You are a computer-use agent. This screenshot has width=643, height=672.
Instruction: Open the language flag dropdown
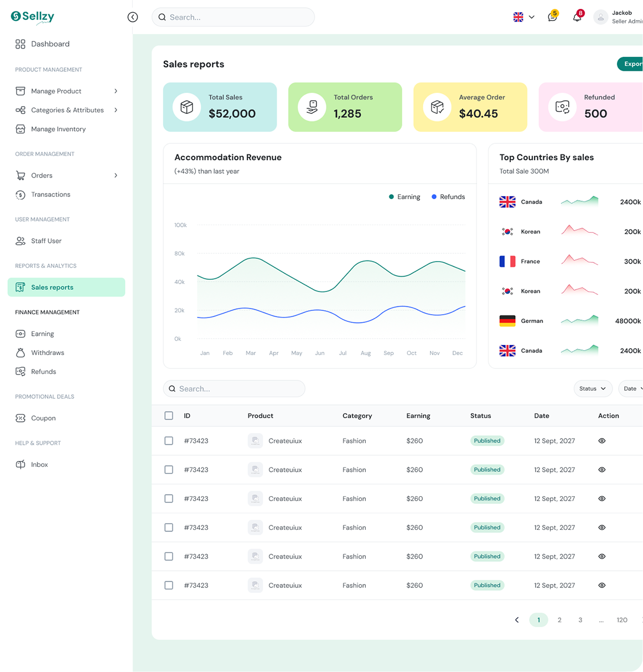pos(523,17)
